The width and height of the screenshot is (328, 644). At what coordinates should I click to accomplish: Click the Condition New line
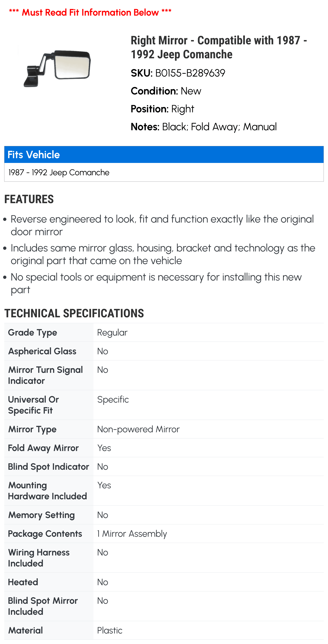point(166,91)
